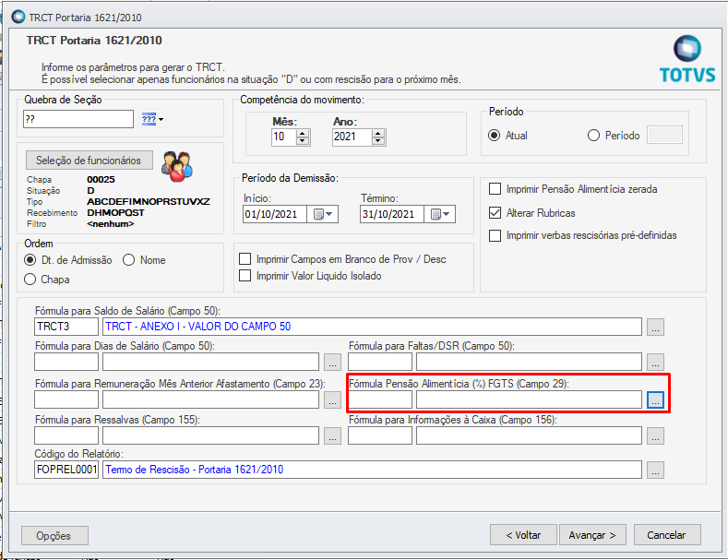
Task: Click the FOPREL0001 report code field
Action: (x=66, y=470)
